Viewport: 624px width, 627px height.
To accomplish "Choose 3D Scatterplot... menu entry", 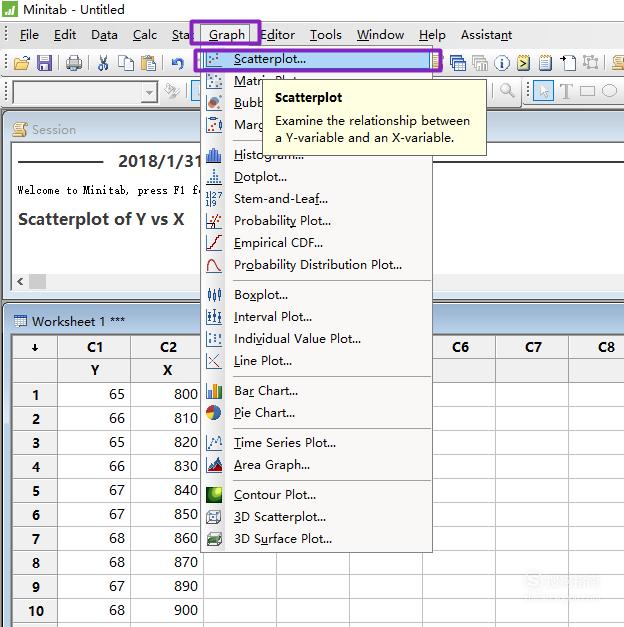I will [316, 517].
